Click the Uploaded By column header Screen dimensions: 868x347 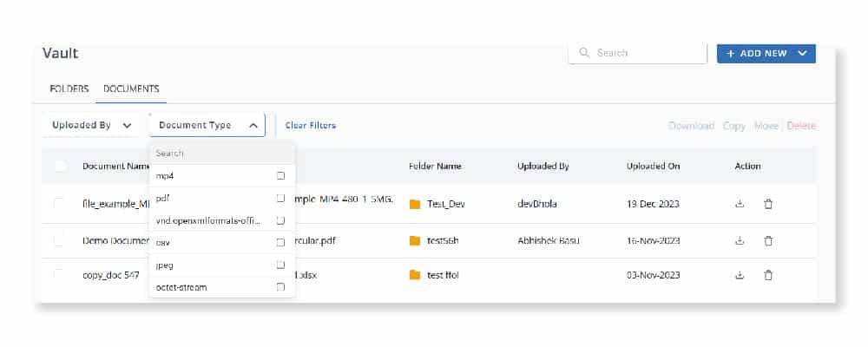543,166
